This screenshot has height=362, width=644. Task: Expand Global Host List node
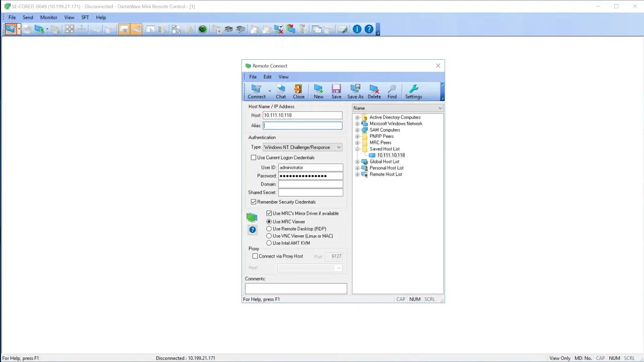357,162
